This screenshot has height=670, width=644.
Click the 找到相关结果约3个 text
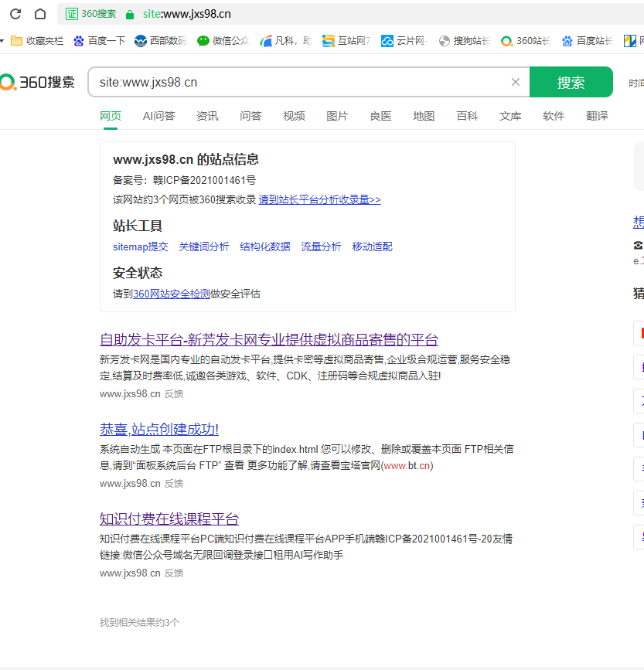coord(140,623)
